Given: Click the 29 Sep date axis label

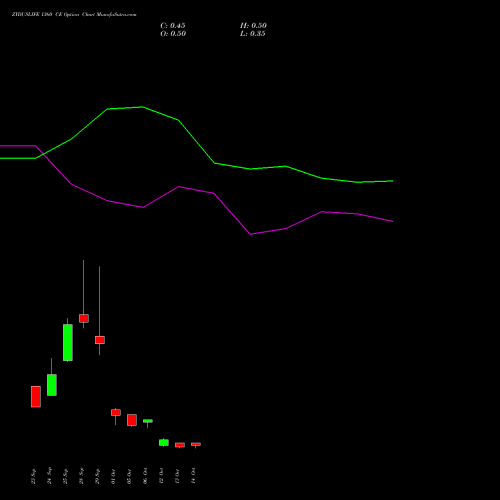Looking at the screenshot, I should pyautogui.click(x=97, y=476).
